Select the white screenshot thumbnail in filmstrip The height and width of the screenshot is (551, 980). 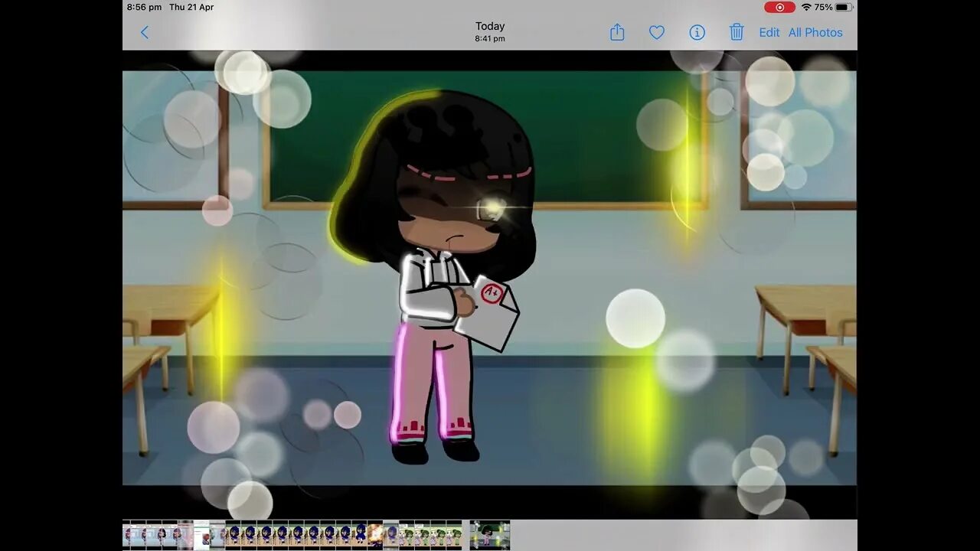pyautogui.click(x=201, y=534)
